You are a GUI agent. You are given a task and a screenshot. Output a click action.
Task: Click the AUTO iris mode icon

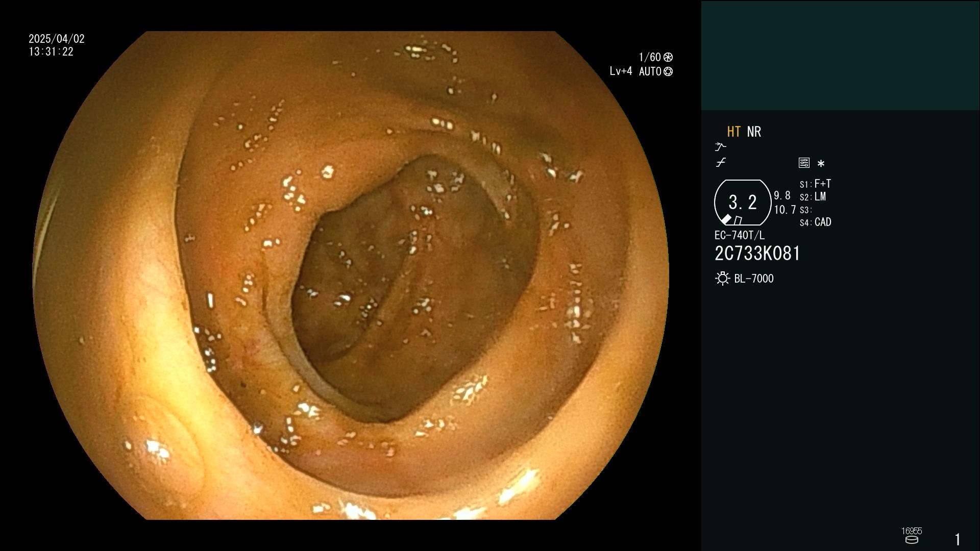668,71
